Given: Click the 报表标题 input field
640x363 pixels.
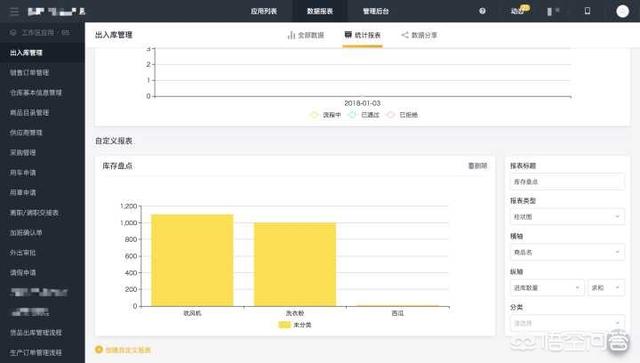Looking at the screenshot, I should pos(567,182).
